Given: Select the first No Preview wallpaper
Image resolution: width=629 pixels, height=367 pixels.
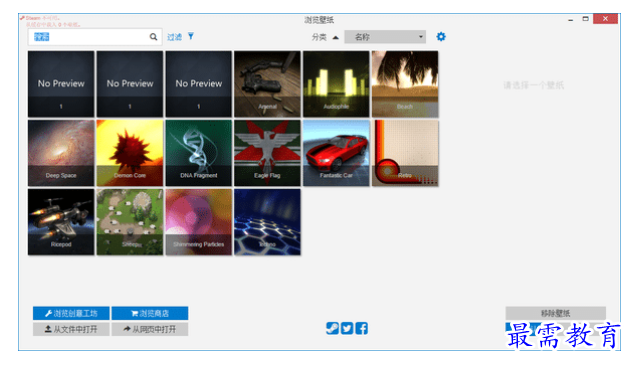Looking at the screenshot, I should [x=61, y=84].
